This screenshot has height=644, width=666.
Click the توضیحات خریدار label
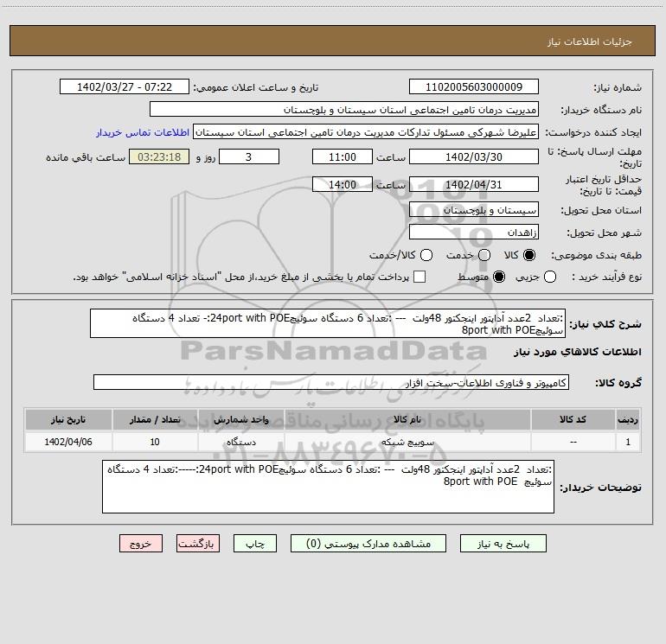tap(600, 488)
